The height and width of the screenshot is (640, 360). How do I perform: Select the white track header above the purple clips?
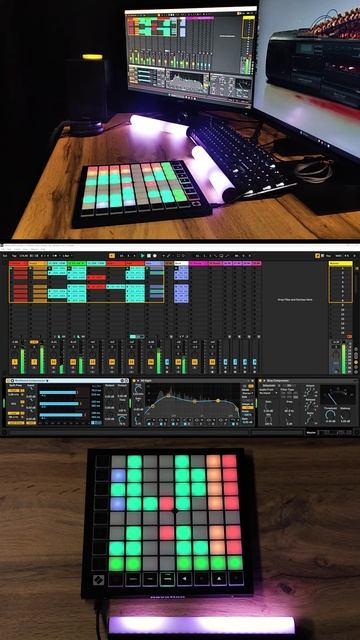181,264
